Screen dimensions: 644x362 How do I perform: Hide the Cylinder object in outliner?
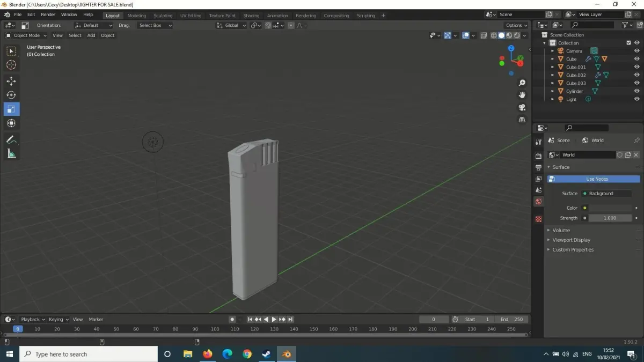(x=636, y=91)
